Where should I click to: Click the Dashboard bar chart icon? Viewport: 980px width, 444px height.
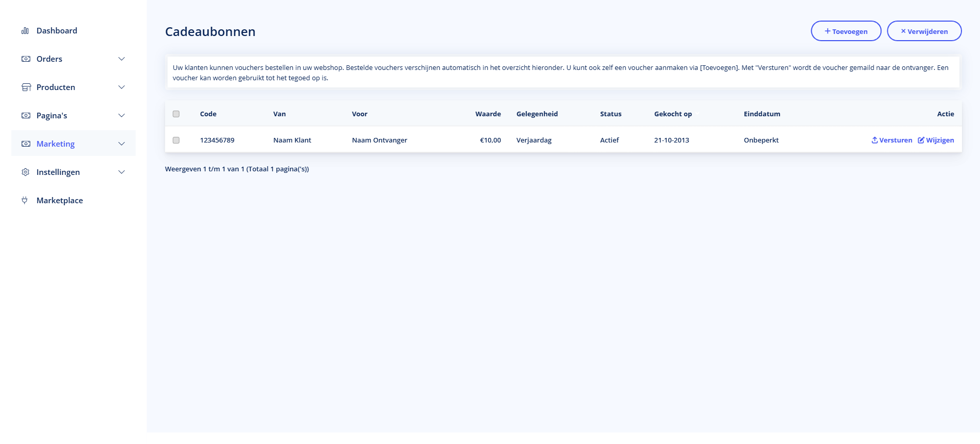(x=25, y=31)
